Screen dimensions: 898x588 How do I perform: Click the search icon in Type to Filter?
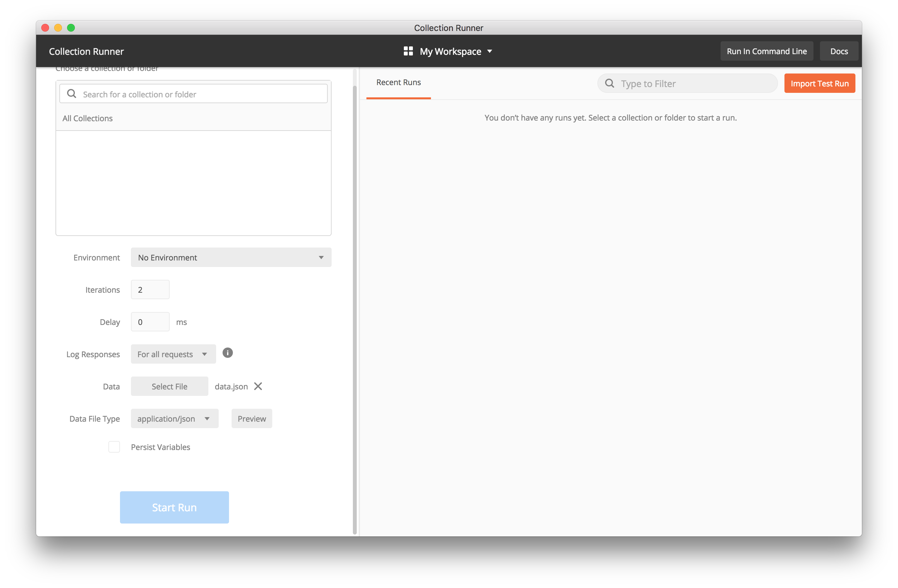tap(609, 83)
